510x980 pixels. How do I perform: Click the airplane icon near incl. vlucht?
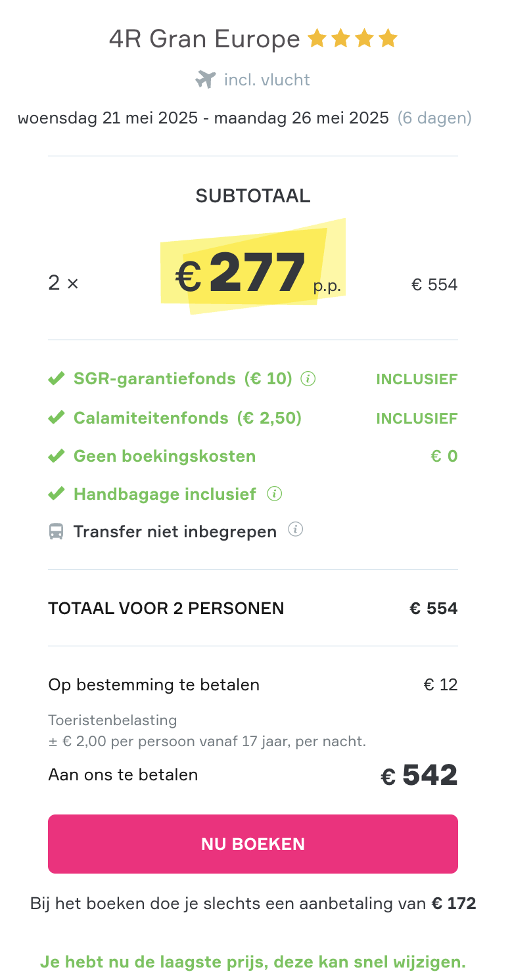[x=206, y=80]
